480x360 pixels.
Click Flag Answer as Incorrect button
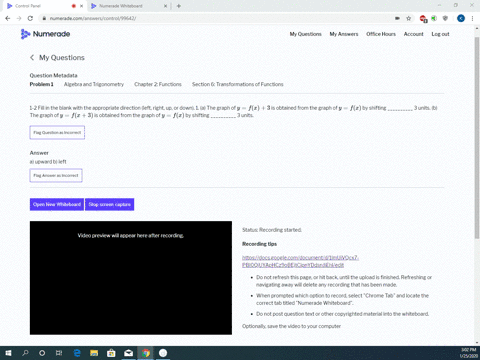tap(56, 175)
